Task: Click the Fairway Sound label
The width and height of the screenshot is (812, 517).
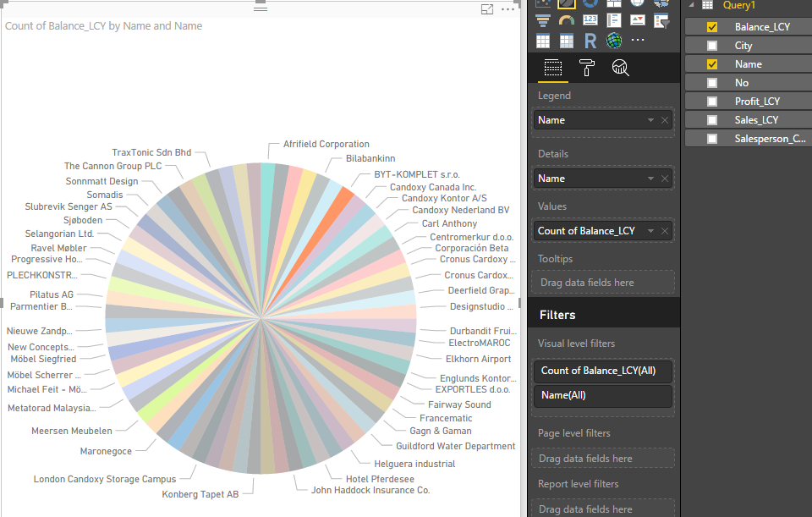Action: tap(459, 404)
